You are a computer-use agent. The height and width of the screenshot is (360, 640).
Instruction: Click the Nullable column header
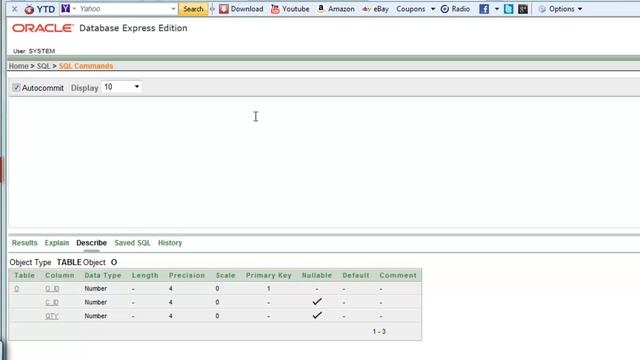317,276
